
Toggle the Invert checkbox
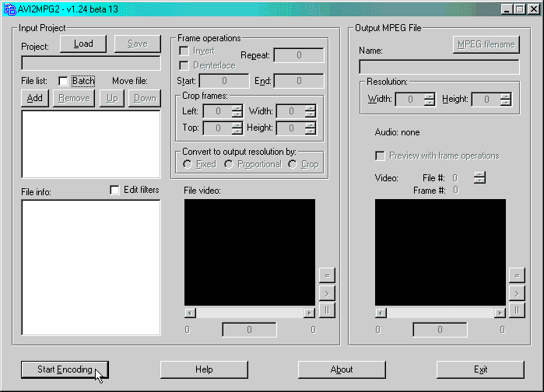click(x=184, y=51)
